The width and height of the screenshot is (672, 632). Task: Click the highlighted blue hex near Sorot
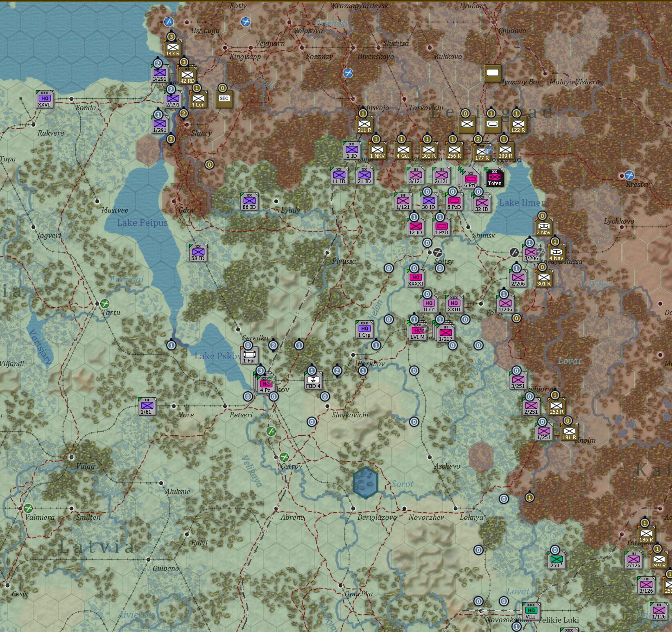click(365, 482)
